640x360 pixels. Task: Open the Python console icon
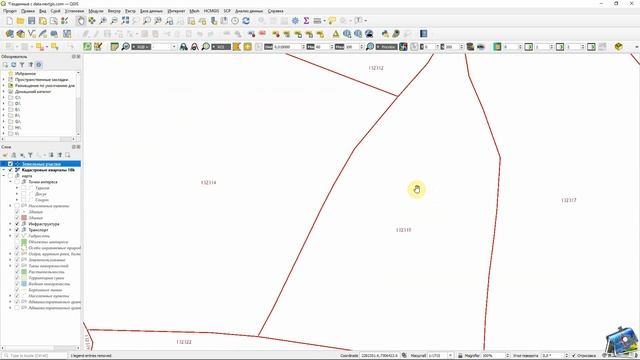click(x=385, y=34)
